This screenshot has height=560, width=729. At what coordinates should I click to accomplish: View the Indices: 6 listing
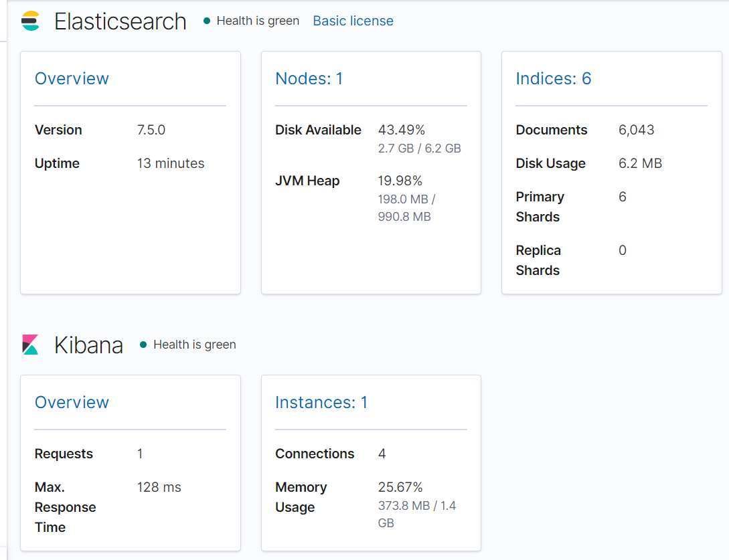pos(553,78)
